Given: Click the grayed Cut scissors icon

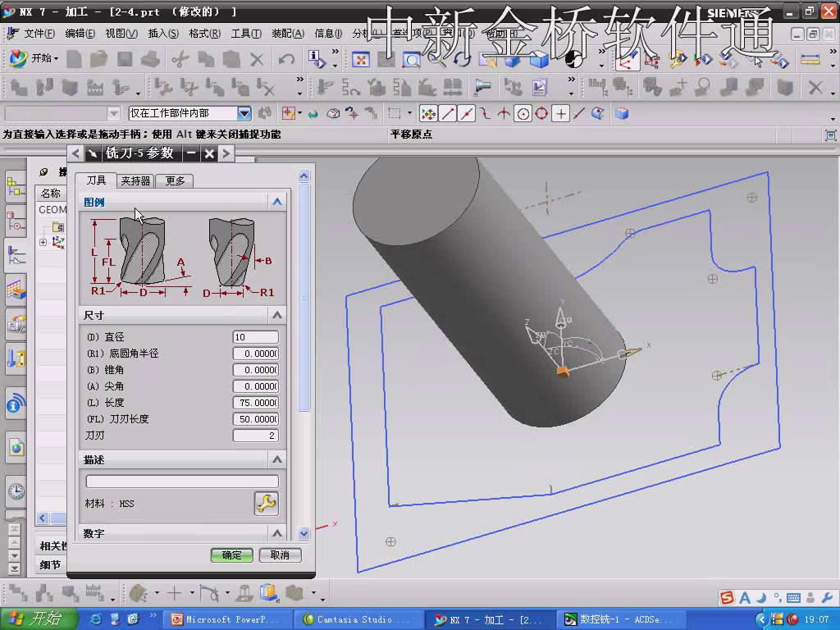Looking at the screenshot, I should click(180, 59).
